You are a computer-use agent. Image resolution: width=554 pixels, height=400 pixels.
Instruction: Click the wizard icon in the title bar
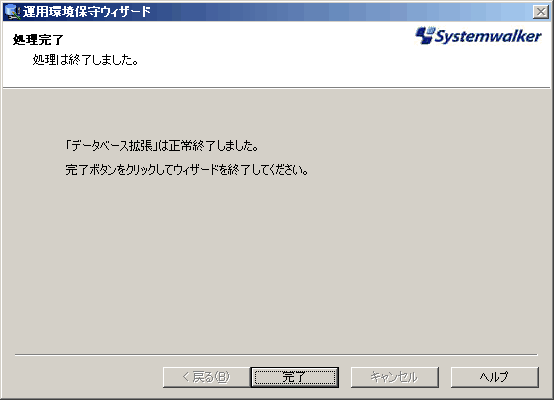(12, 12)
